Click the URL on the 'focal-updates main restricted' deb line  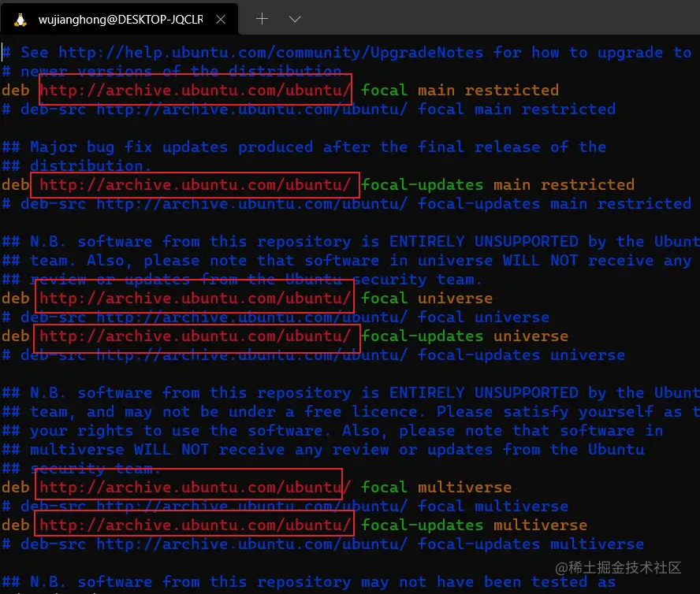point(195,185)
